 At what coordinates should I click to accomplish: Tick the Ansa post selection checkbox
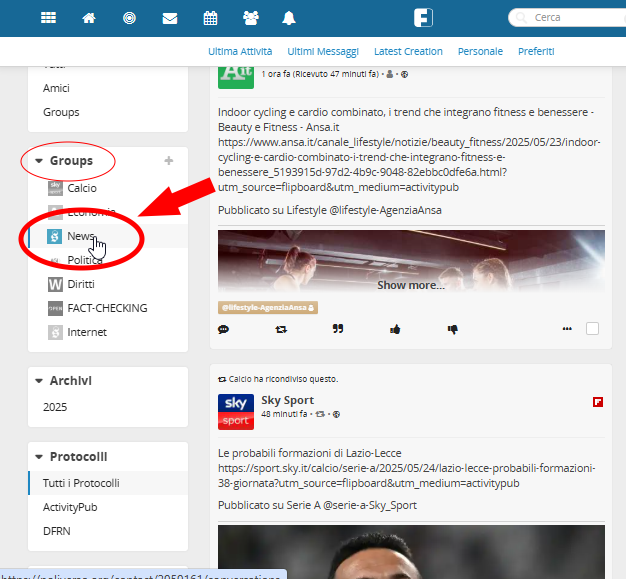[x=592, y=329]
